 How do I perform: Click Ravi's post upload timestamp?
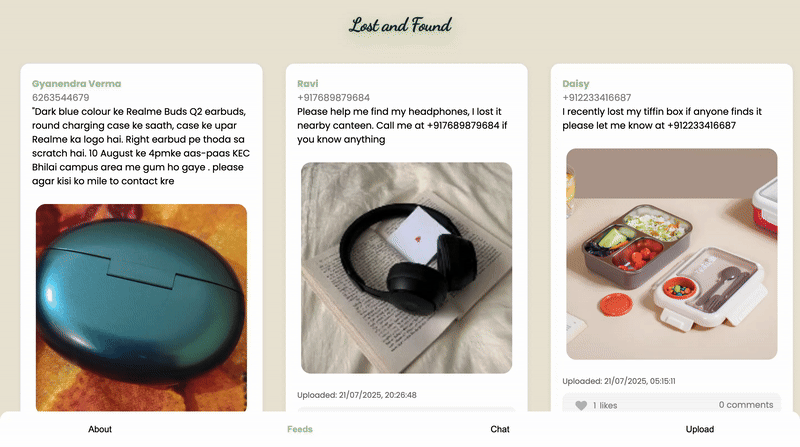click(357, 395)
